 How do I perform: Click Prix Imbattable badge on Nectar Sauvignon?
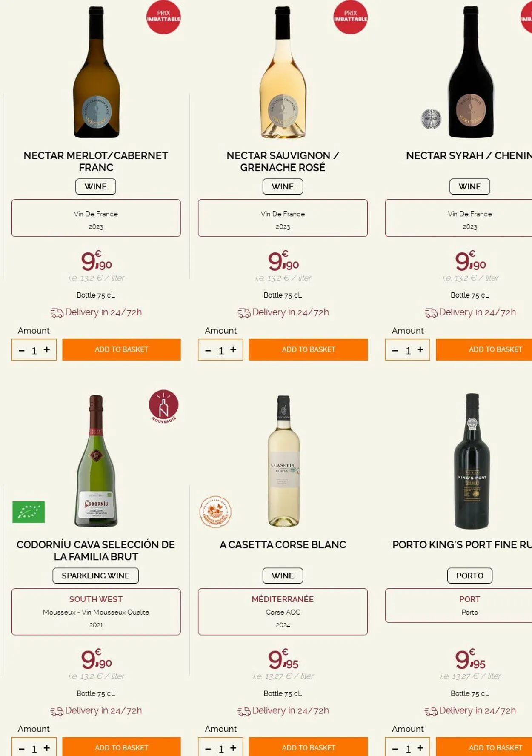click(x=350, y=17)
